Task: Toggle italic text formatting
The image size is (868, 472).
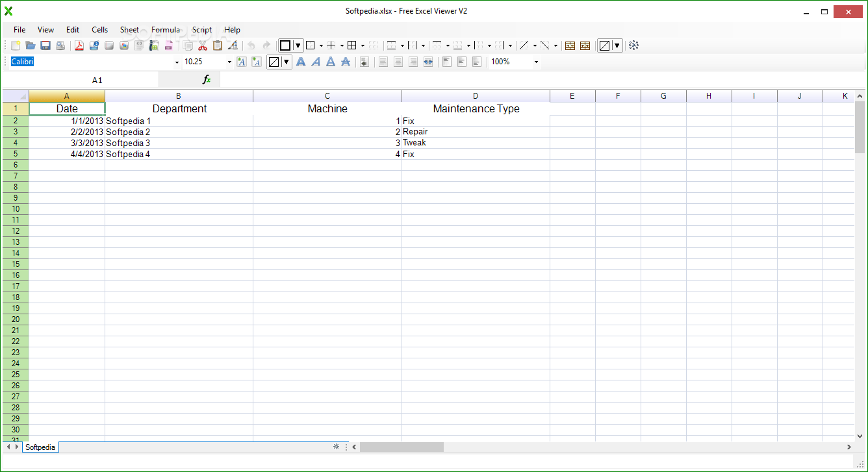Action: [316, 62]
